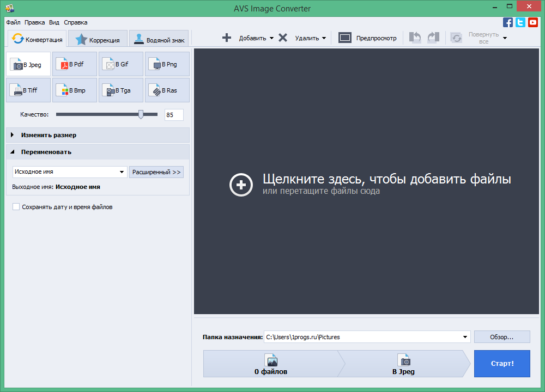545x392 pixels.
Task: Click the Обзор button for destination folder
Action: point(501,336)
